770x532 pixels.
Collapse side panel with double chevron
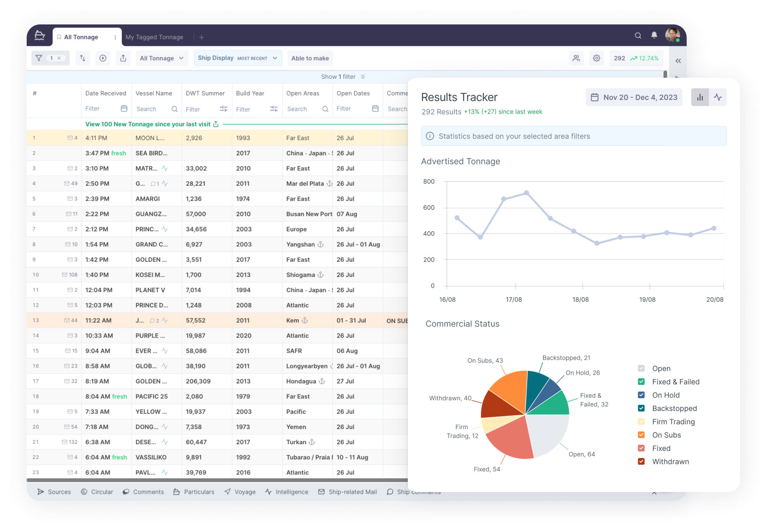coord(678,61)
